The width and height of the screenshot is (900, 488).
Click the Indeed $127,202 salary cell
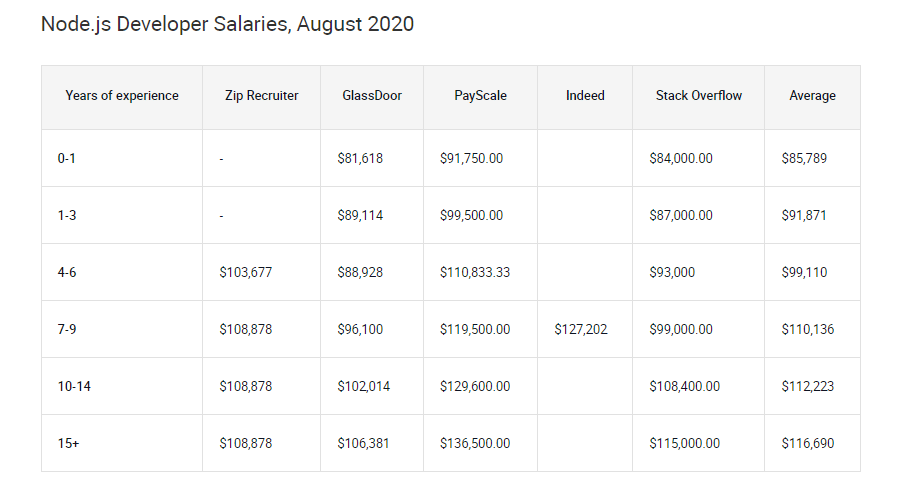[580, 329]
